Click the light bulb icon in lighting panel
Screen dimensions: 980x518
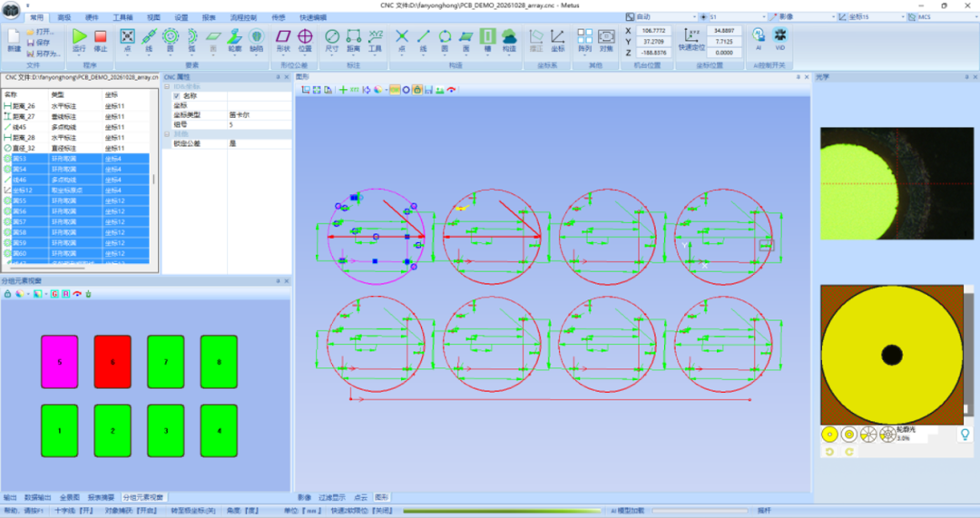(965, 434)
